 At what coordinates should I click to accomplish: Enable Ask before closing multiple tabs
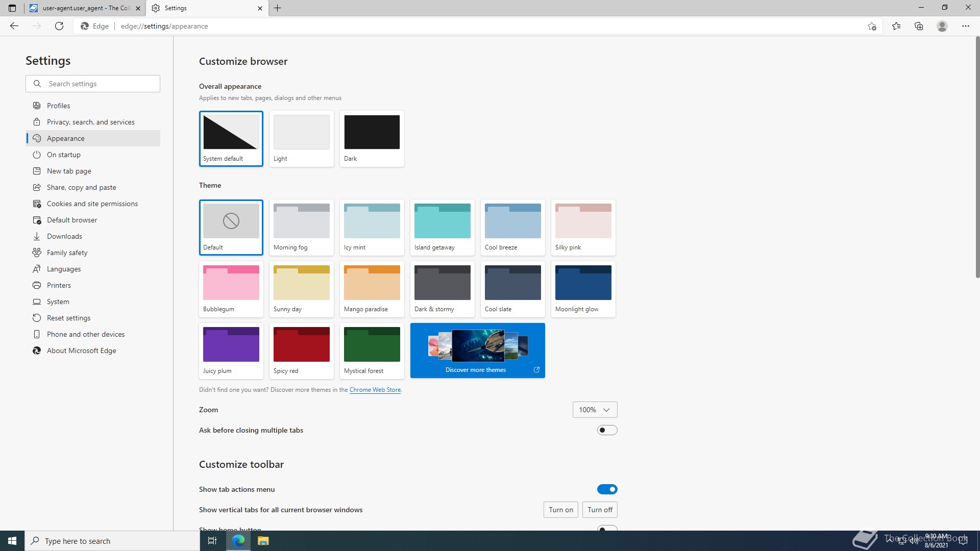tap(607, 430)
